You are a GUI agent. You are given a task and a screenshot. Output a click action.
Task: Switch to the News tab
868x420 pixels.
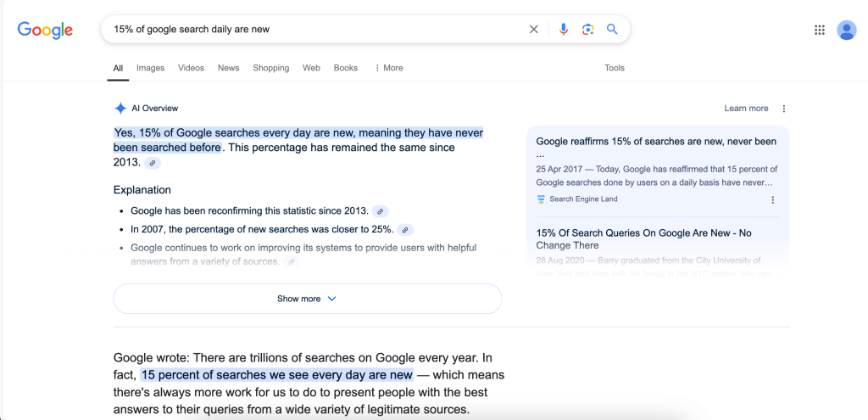tap(229, 68)
